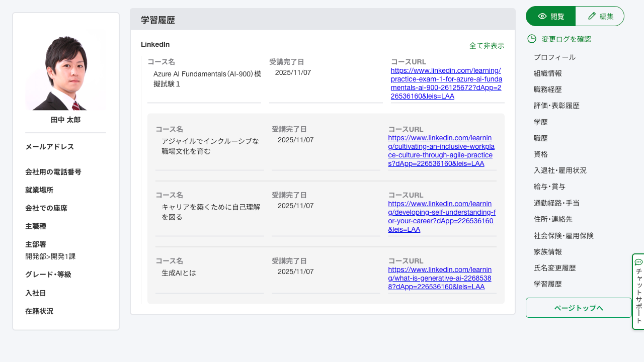The height and width of the screenshot is (362, 644).
Task: Click ページトップへ to return to top
Action: pos(579,308)
